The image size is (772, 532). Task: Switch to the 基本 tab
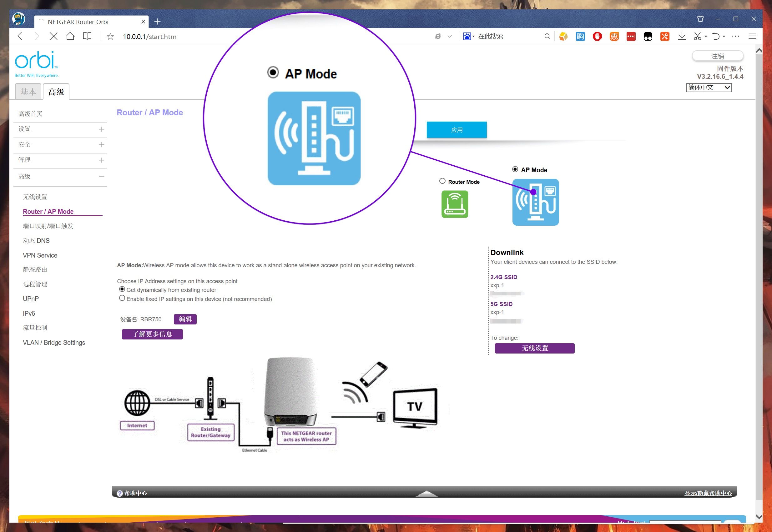(28, 91)
